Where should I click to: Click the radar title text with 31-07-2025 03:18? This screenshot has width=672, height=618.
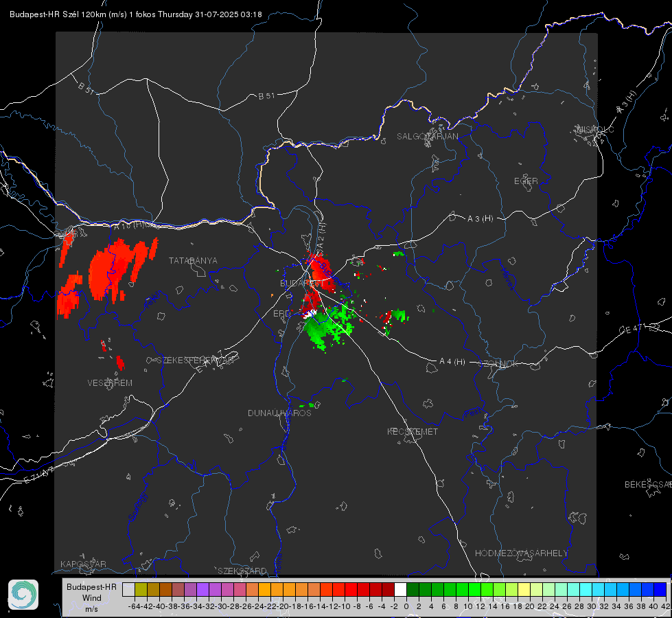pos(135,14)
